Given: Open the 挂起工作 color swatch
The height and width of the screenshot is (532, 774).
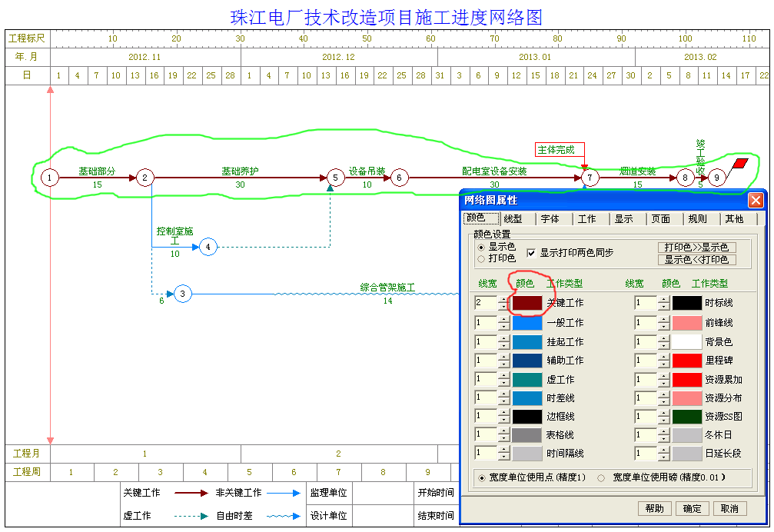Looking at the screenshot, I should [527, 342].
